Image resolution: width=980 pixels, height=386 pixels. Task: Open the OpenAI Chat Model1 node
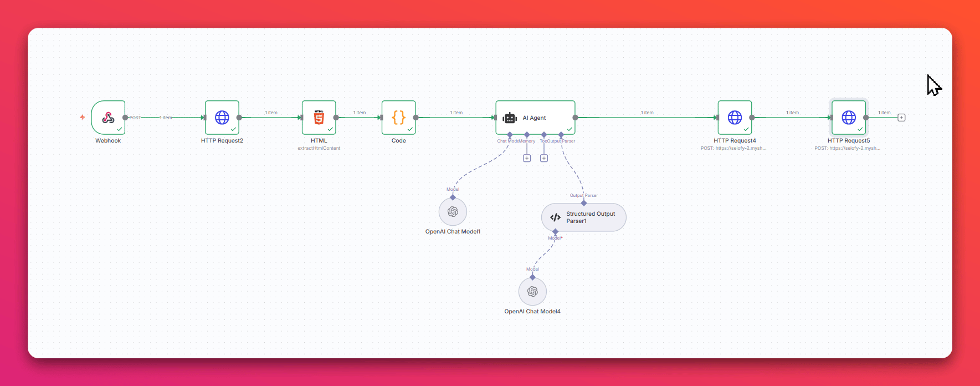click(453, 211)
